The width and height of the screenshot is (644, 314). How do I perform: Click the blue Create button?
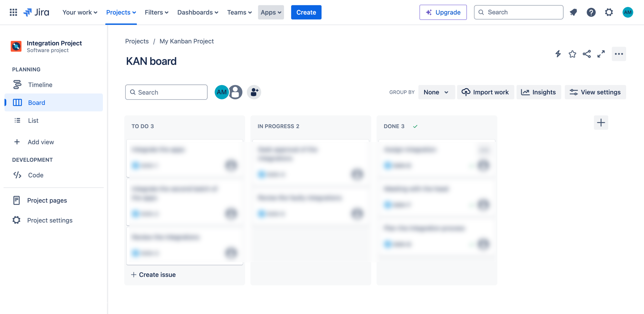point(306,12)
